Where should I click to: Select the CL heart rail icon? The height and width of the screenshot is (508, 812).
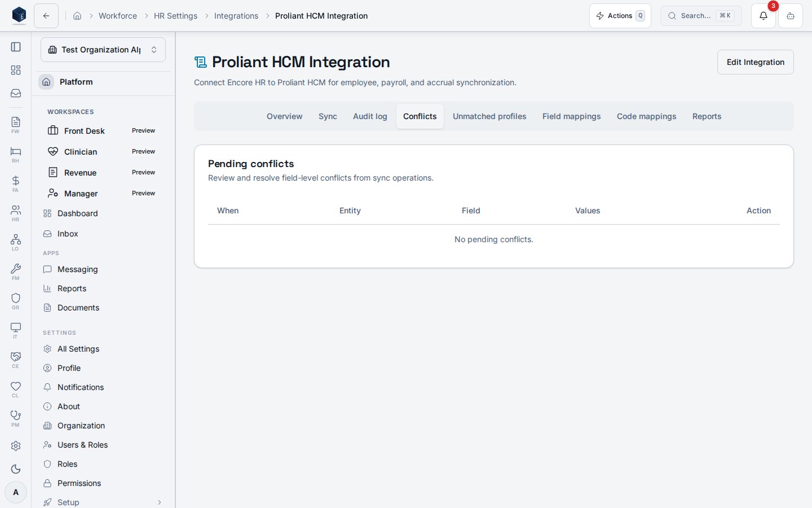coord(16,389)
